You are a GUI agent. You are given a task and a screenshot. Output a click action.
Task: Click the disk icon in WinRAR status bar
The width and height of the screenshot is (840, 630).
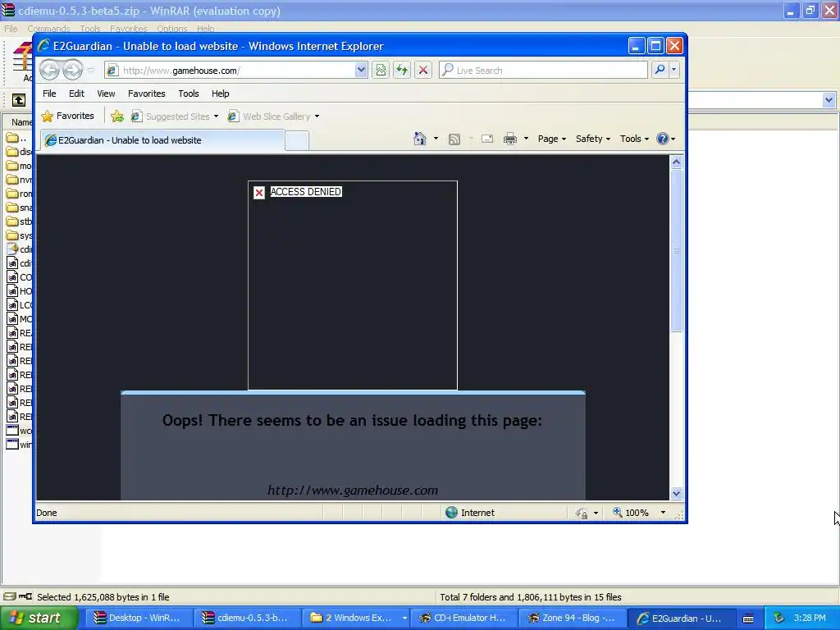tap(10, 596)
